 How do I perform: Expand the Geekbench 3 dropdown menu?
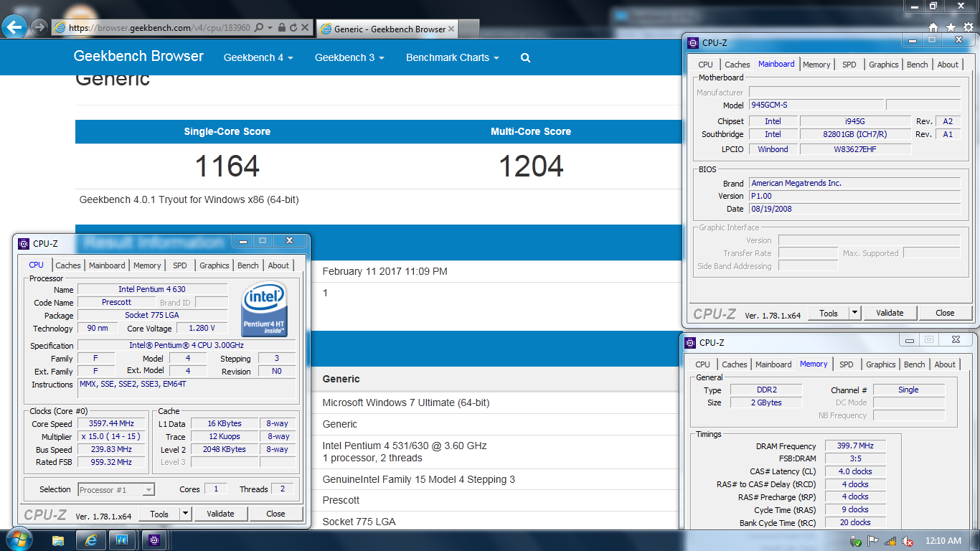[x=349, y=57]
